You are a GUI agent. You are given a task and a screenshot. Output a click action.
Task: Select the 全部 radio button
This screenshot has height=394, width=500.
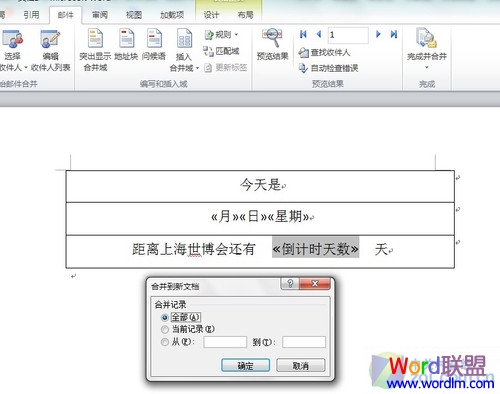point(164,317)
